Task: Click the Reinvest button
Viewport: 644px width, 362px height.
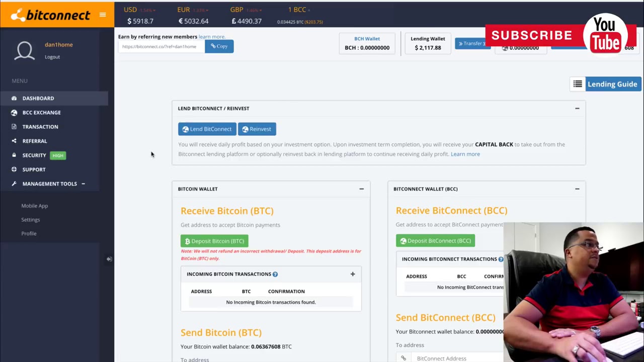Action: point(257,129)
